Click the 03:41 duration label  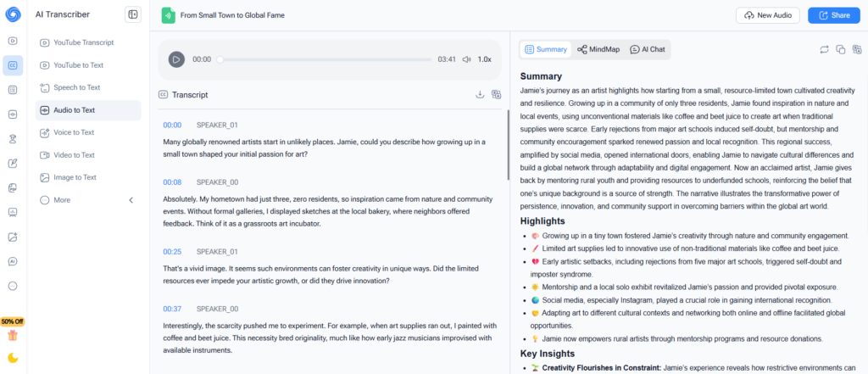[x=447, y=59]
